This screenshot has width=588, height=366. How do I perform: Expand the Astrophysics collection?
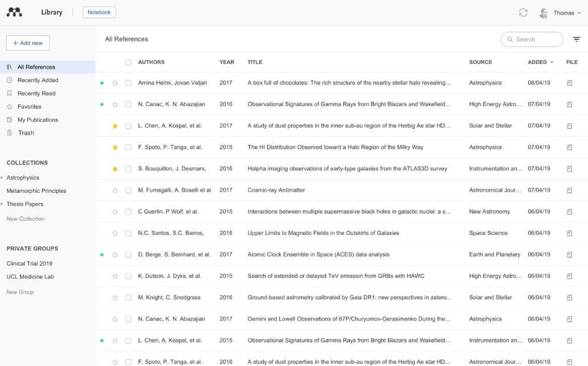click(x=2, y=178)
